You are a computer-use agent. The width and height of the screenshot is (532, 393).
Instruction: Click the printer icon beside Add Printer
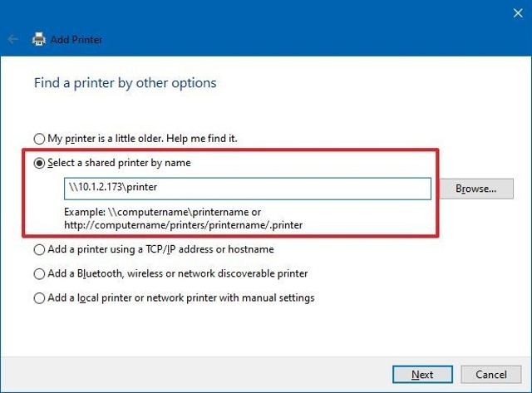coord(38,39)
